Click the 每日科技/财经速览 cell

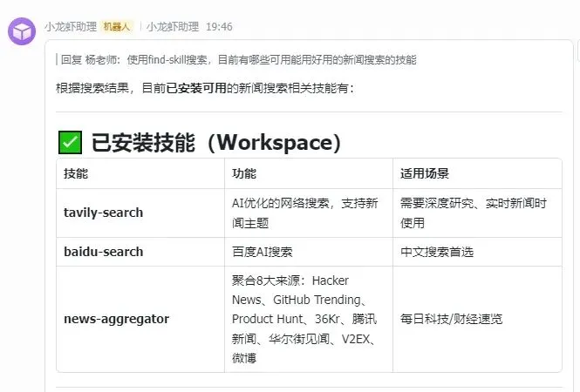pyautogui.click(x=477, y=319)
